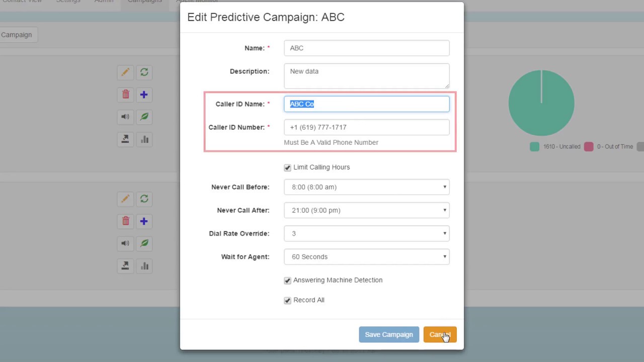
Task: Disable the Record All checkbox
Action: (287, 301)
